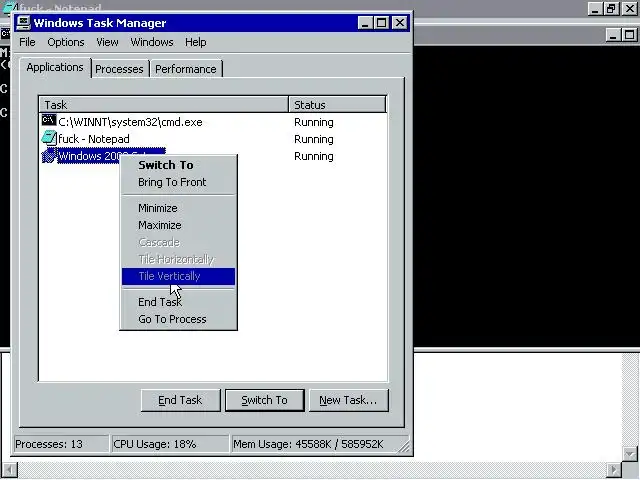Switch to the Applications tab
This screenshot has height=480, width=640.
pos(55,67)
